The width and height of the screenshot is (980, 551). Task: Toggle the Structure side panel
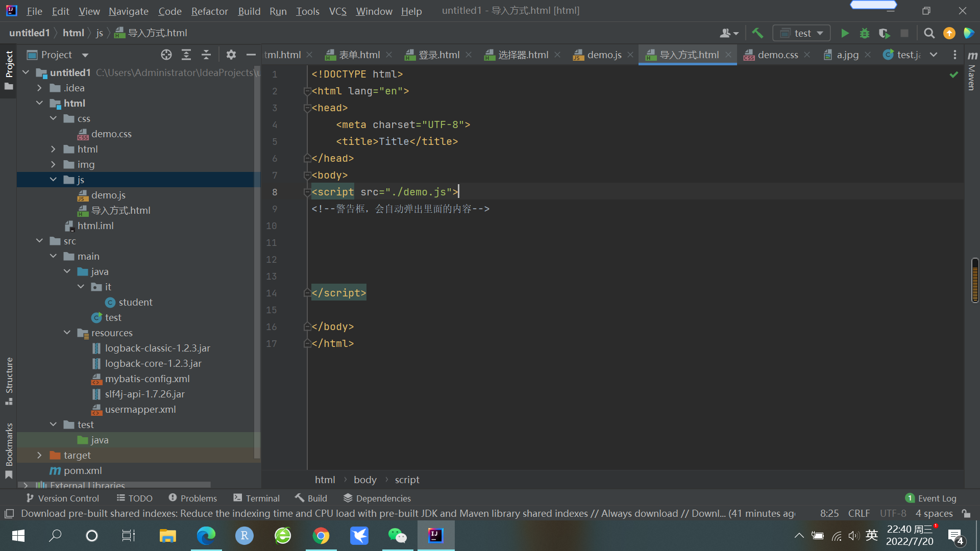[9, 381]
